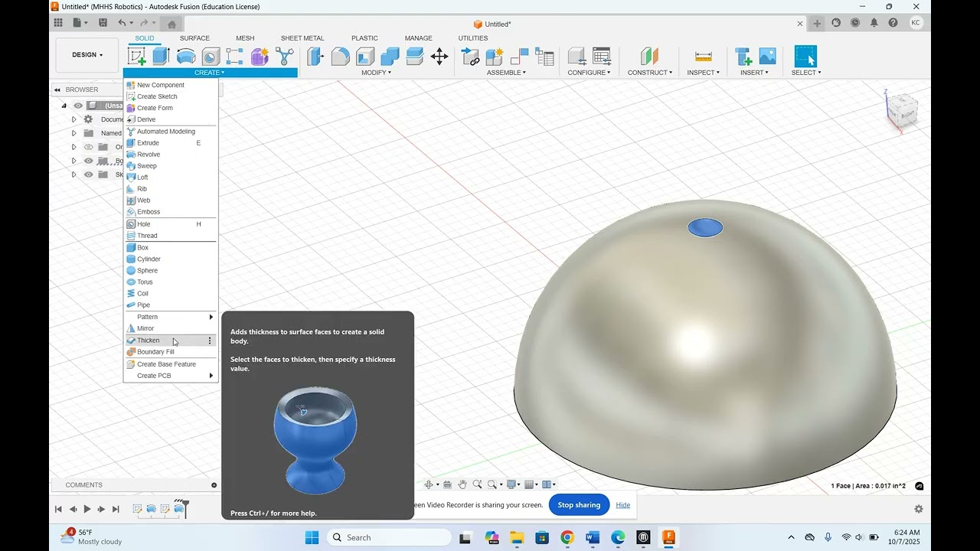Open the INSPECT dropdown menu
980x551 pixels.
[x=703, y=73]
